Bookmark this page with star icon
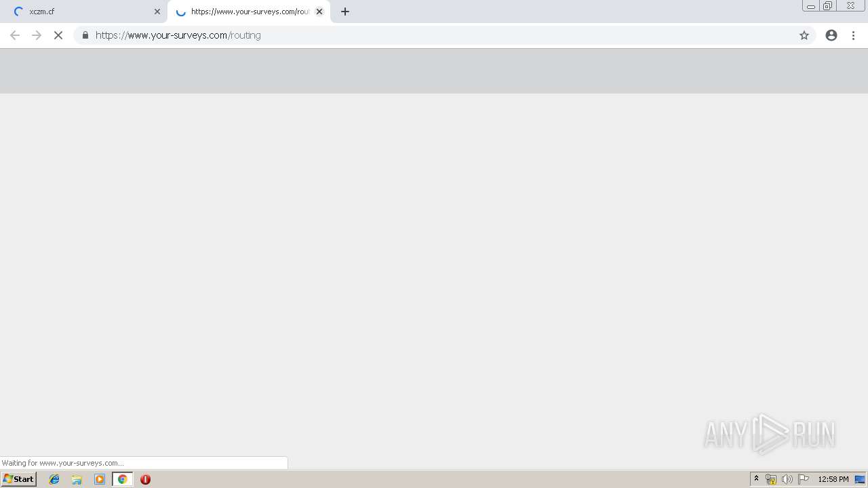The width and height of the screenshot is (868, 488). [x=804, y=35]
